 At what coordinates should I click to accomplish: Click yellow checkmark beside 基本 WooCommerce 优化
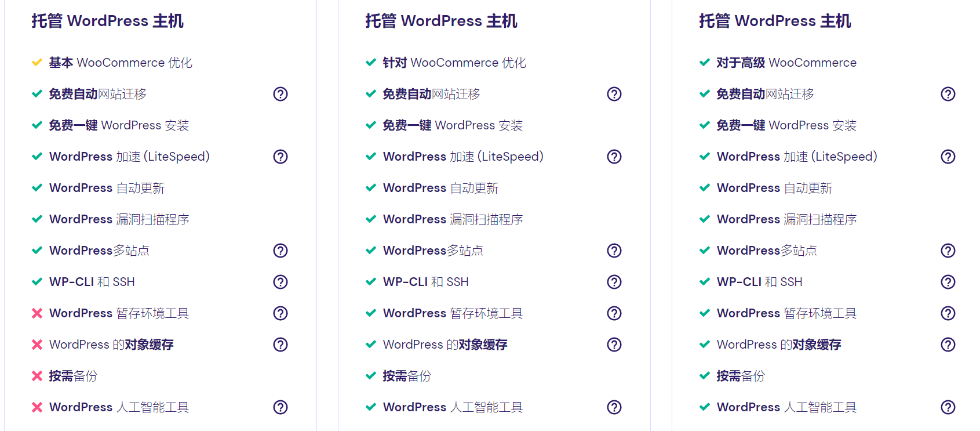(37, 63)
